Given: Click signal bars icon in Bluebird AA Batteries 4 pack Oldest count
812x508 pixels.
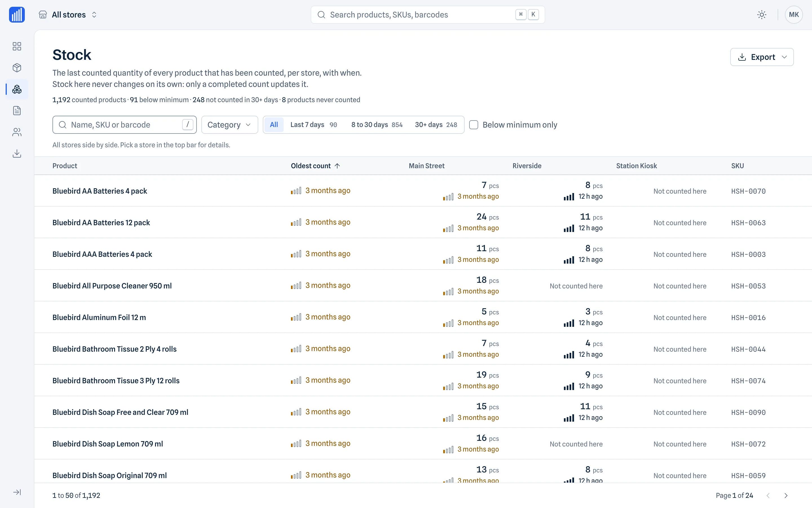Looking at the screenshot, I should pyautogui.click(x=296, y=190).
